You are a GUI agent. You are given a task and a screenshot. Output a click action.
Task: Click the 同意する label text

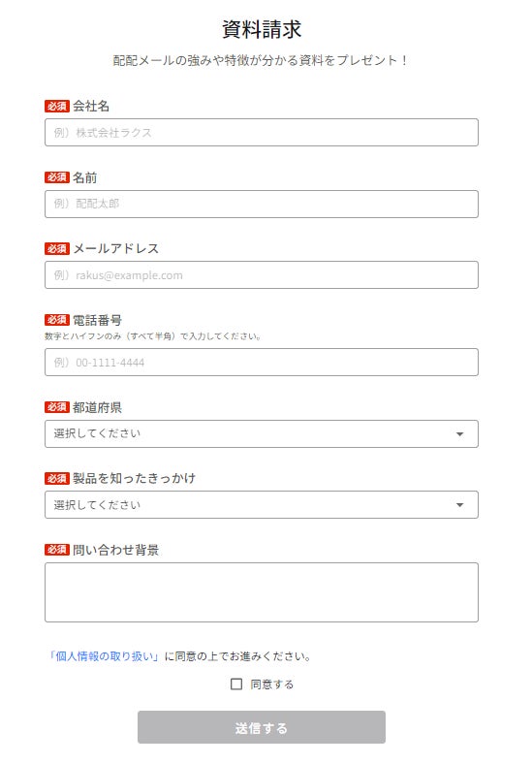[x=272, y=684]
